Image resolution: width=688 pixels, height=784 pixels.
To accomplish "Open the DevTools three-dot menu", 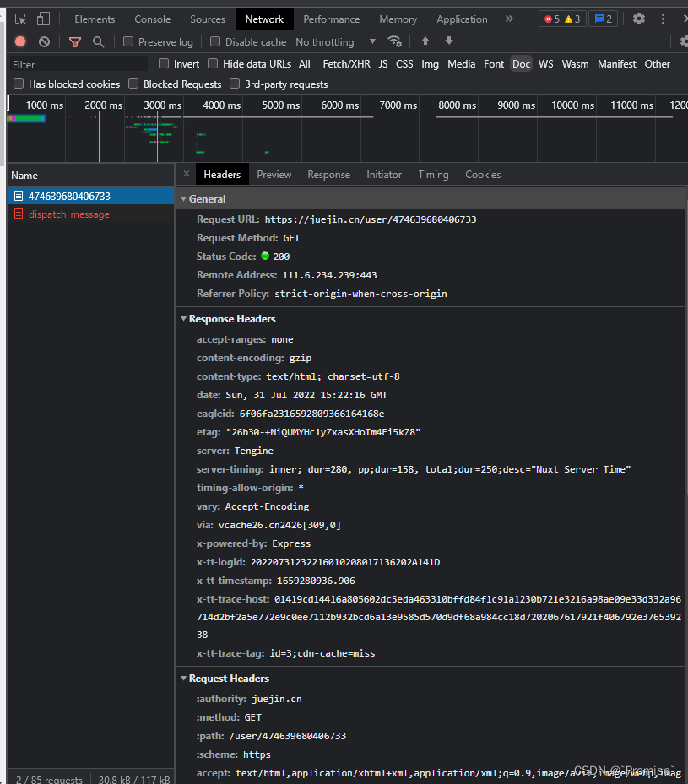I will [663, 19].
